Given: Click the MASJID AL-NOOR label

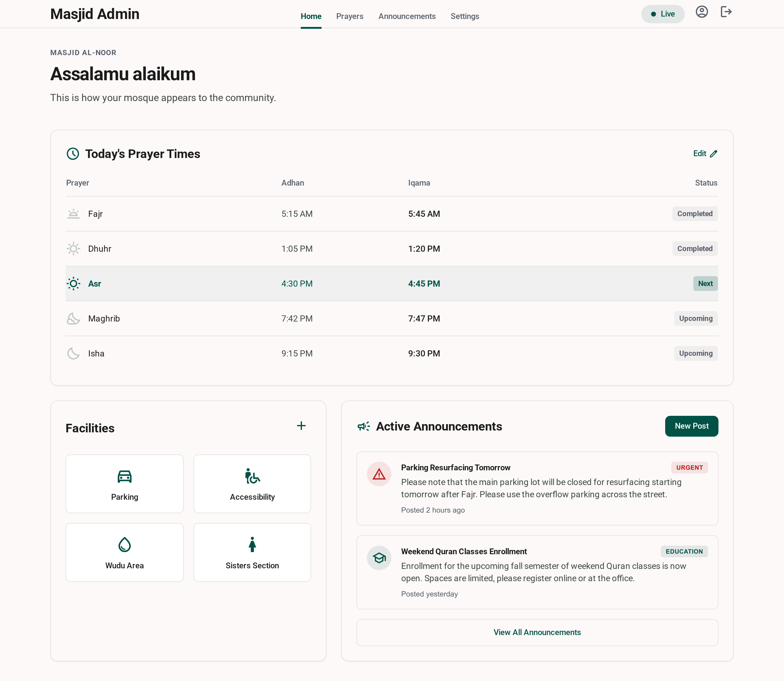Looking at the screenshot, I should (x=83, y=53).
